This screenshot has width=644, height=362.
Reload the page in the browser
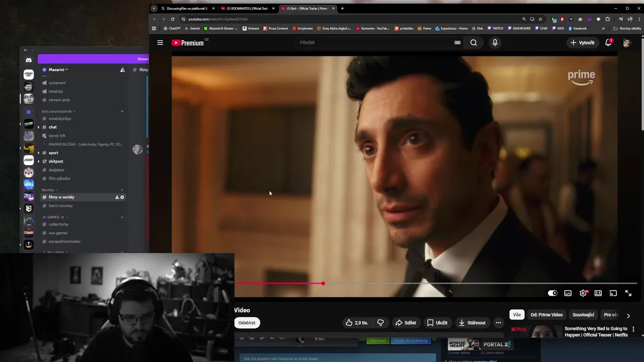click(x=173, y=19)
